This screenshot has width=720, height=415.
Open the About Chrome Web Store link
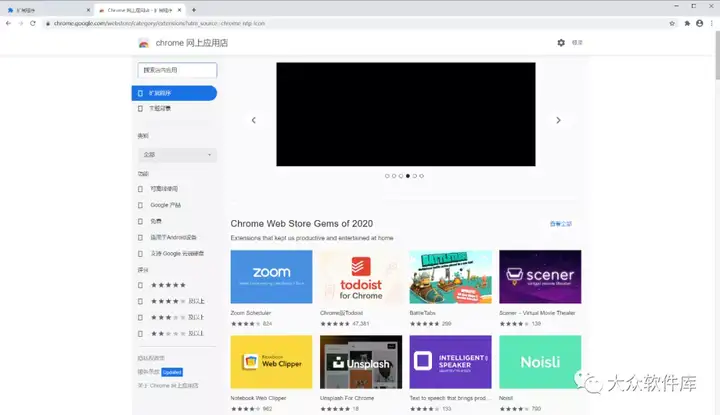coord(168,386)
